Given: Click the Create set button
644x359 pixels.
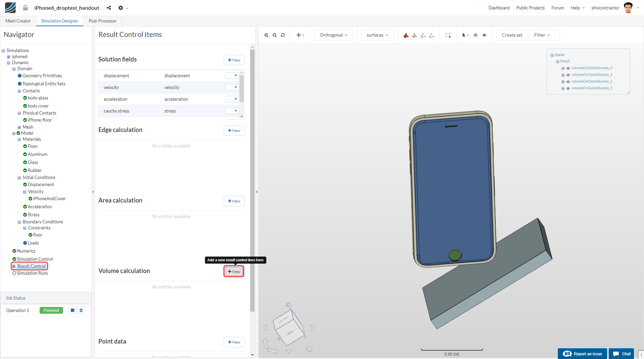Looking at the screenshot, I should 512,35.
